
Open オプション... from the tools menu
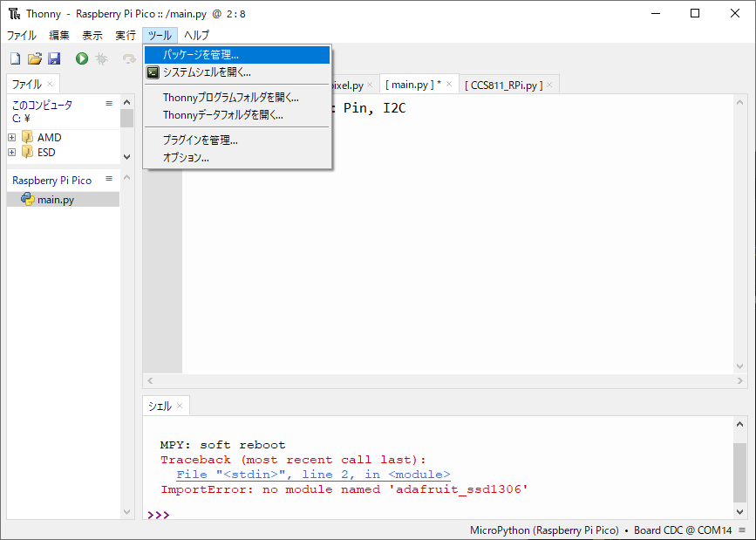point(237,157)
